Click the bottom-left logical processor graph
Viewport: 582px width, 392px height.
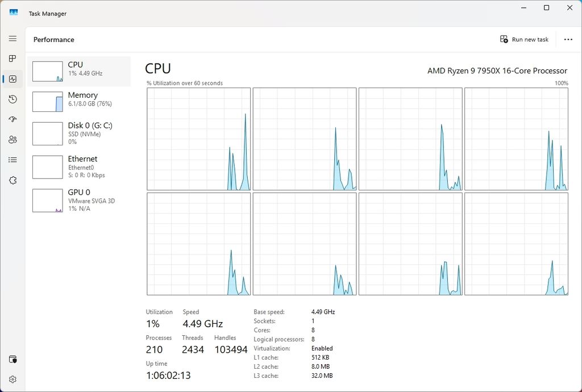(198, 244)
